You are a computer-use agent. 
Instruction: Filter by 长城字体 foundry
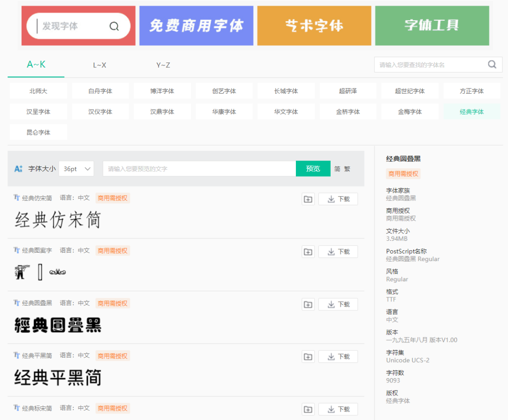[x=286, y=91]
